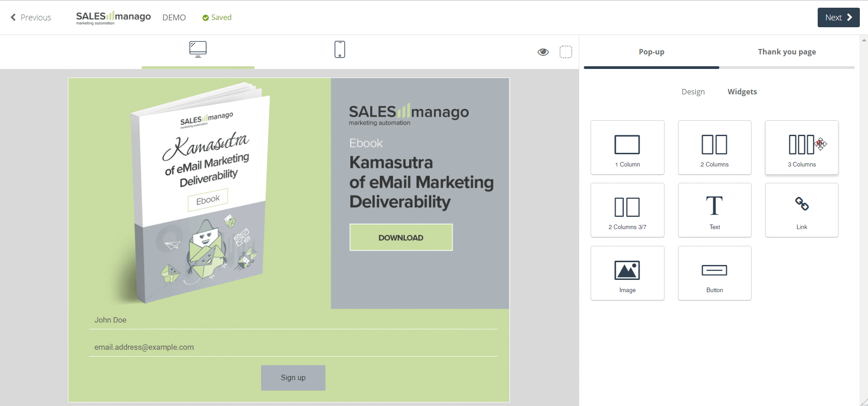Focus the email address input field
868x406 pixels.
click(x=293, y=347)
